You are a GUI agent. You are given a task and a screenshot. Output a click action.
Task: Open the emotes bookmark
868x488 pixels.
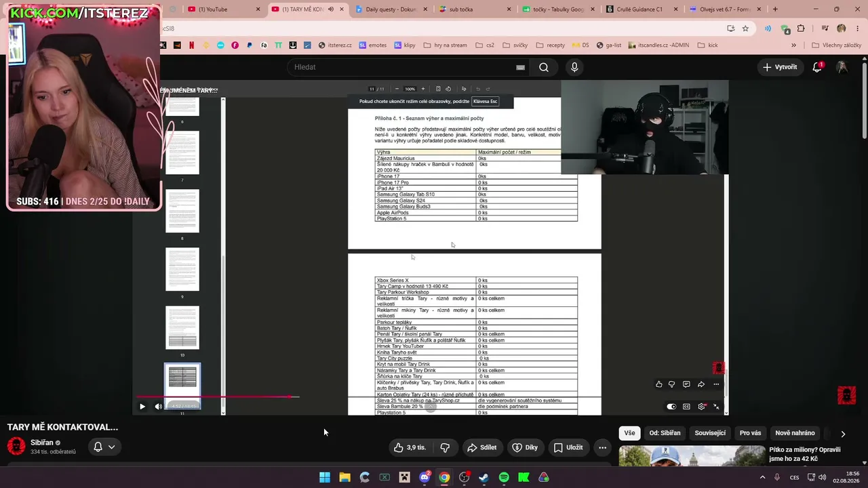click(x=373, y=45)
